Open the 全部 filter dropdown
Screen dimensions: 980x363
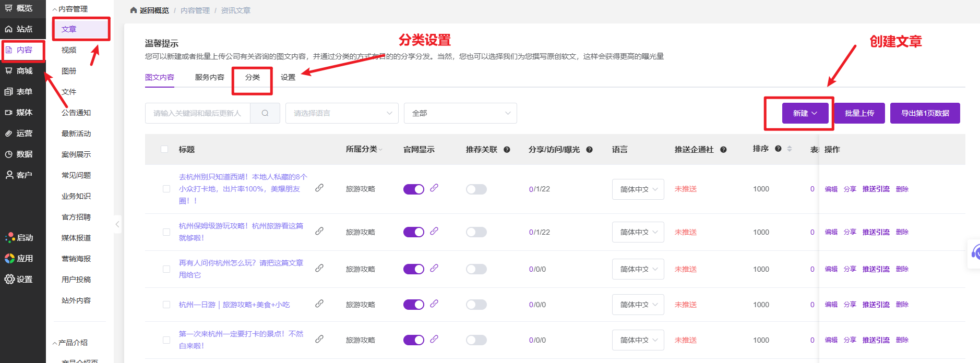tap(460, 113)
